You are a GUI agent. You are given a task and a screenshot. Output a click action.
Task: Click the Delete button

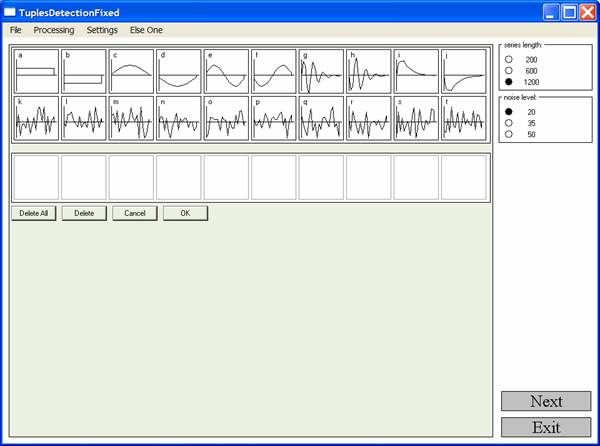tap(84, 213)
